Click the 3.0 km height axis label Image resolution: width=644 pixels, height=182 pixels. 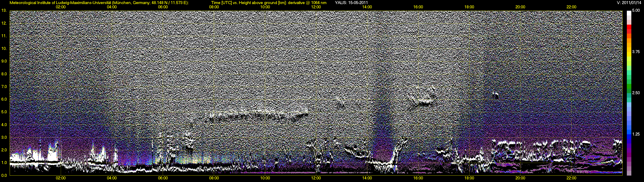[x=4, y=137]
